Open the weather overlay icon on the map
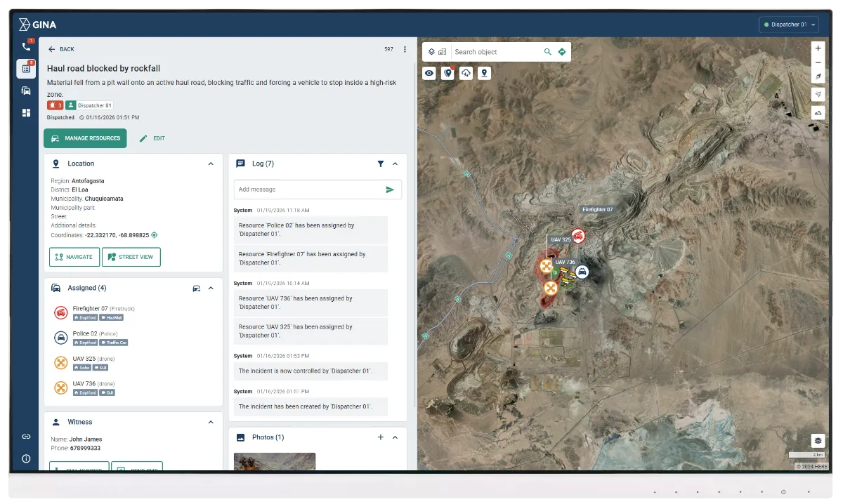843x504 pixels. [466, 73]
